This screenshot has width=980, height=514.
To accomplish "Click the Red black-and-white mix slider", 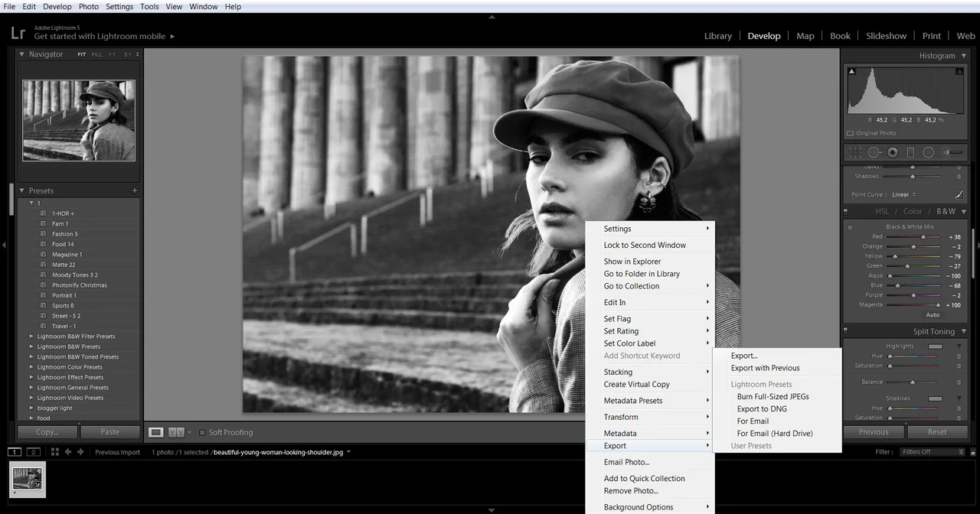I will [x=913, y=237].
